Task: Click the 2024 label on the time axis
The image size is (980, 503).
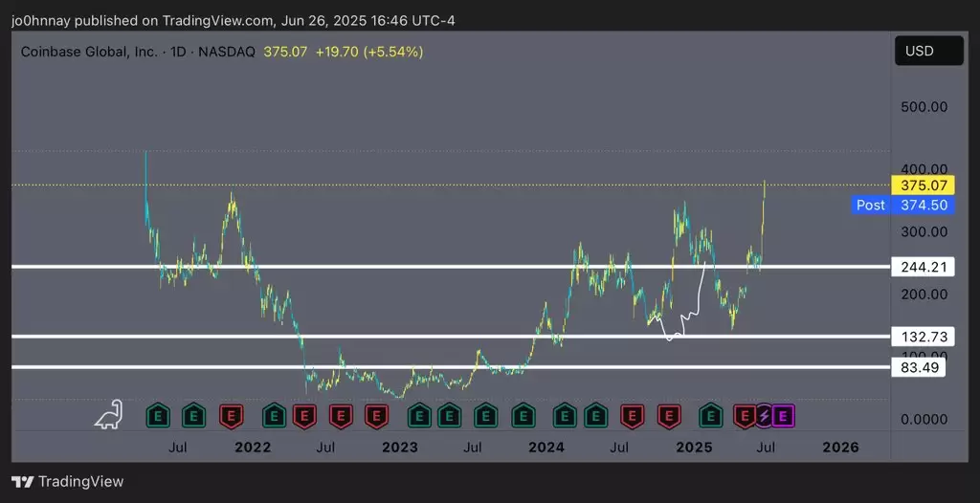Action: [546, 448]
